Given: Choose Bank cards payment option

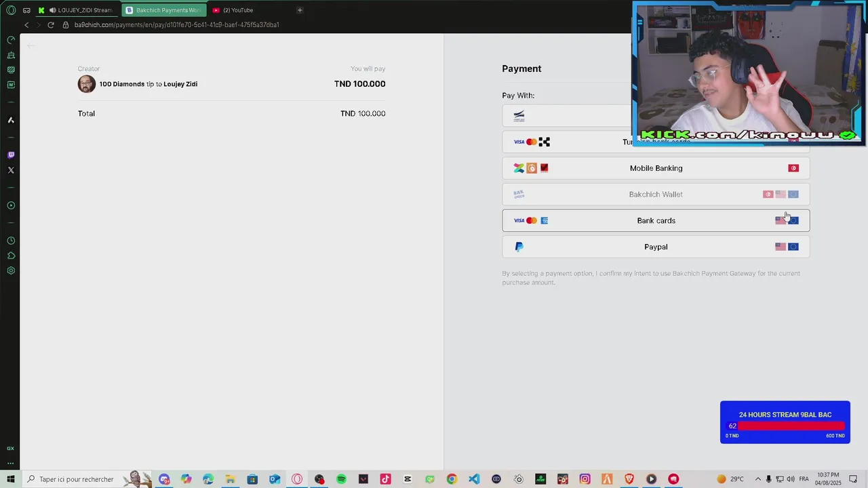Looking at the screenshot, I should pos(656,220).
